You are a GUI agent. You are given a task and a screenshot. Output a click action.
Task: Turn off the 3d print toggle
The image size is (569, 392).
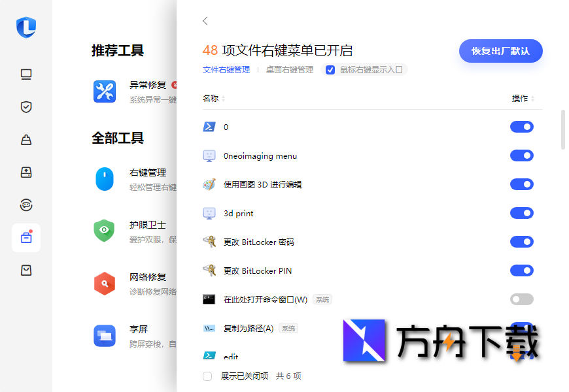(x=521, y=213)
